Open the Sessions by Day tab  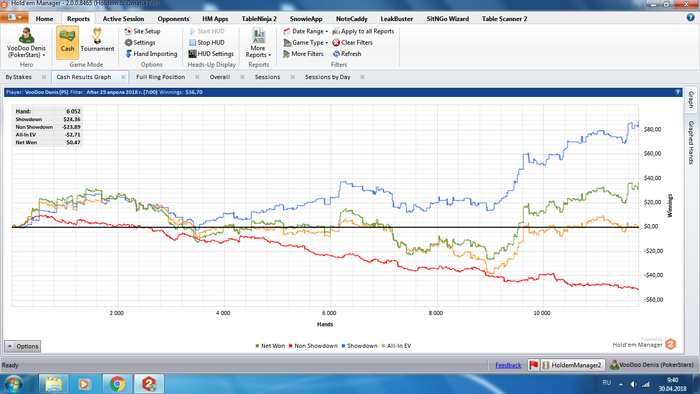328,77
